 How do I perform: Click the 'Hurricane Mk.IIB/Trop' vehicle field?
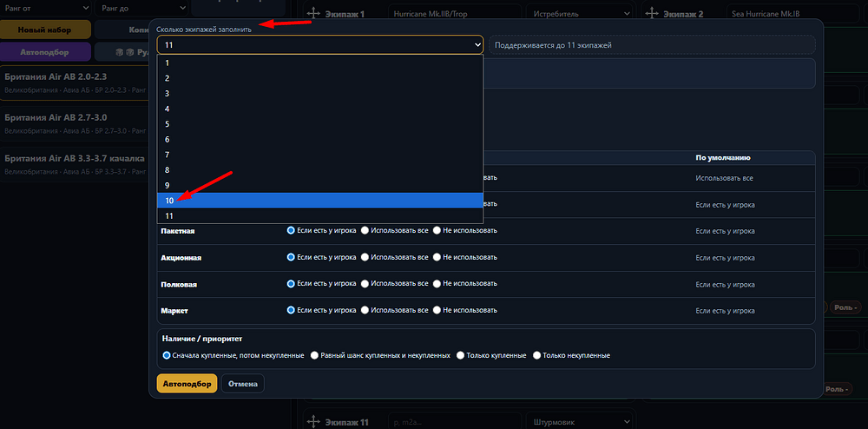[455, 14]
